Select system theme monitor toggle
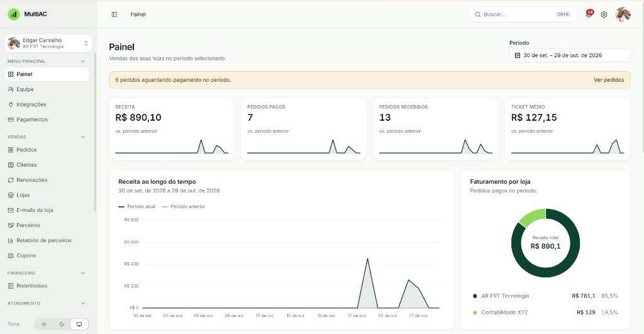Screen dimensions: 644x334 [x=79, y=324]
